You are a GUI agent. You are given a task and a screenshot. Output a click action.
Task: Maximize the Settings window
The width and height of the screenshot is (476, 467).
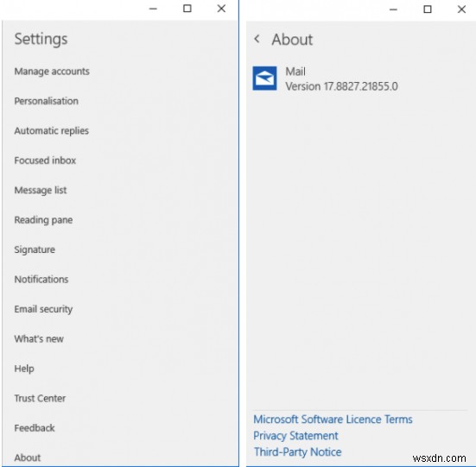[187, 9]
